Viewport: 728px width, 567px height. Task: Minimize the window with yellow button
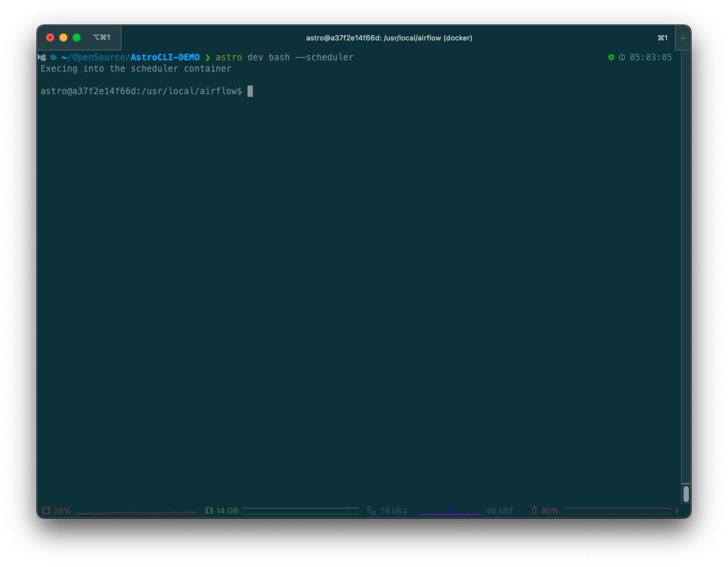(x=64, y=38)
